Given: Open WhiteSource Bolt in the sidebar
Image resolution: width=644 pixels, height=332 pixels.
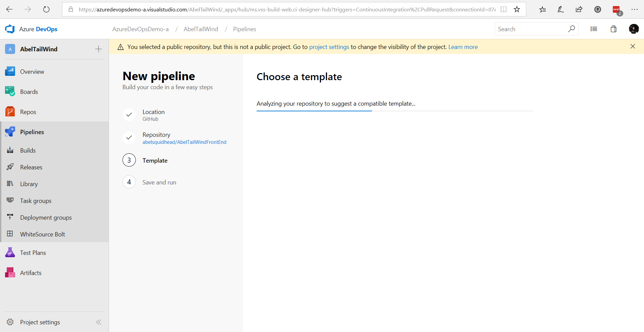Looking at the screenshot, I should [54, 234].
